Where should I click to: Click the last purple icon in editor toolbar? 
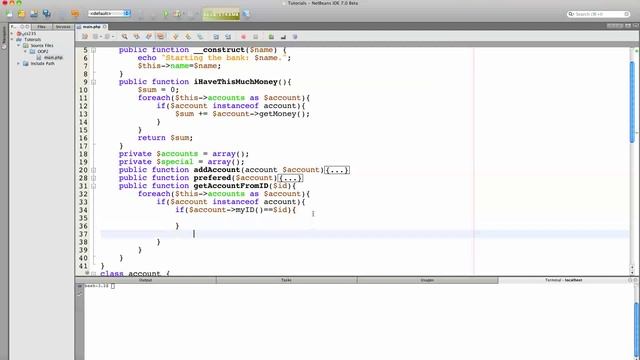pos(295,37)
